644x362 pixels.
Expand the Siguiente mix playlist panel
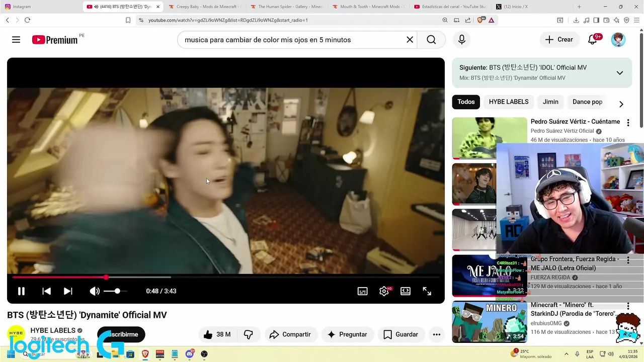(x=619, y=73)
